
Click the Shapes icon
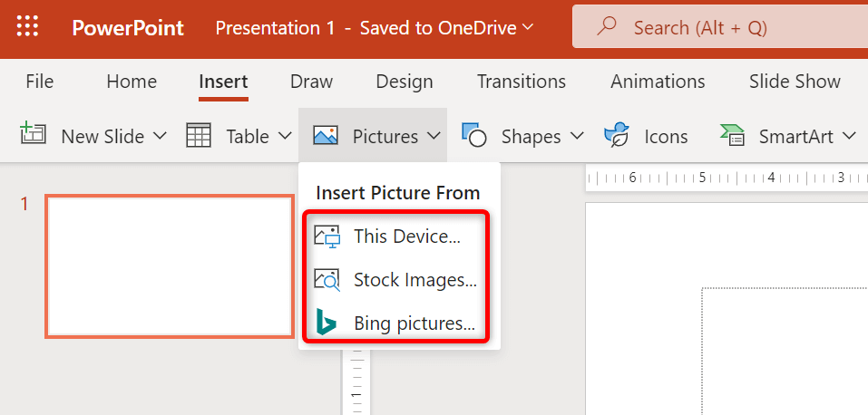click(x=474, y=136)
